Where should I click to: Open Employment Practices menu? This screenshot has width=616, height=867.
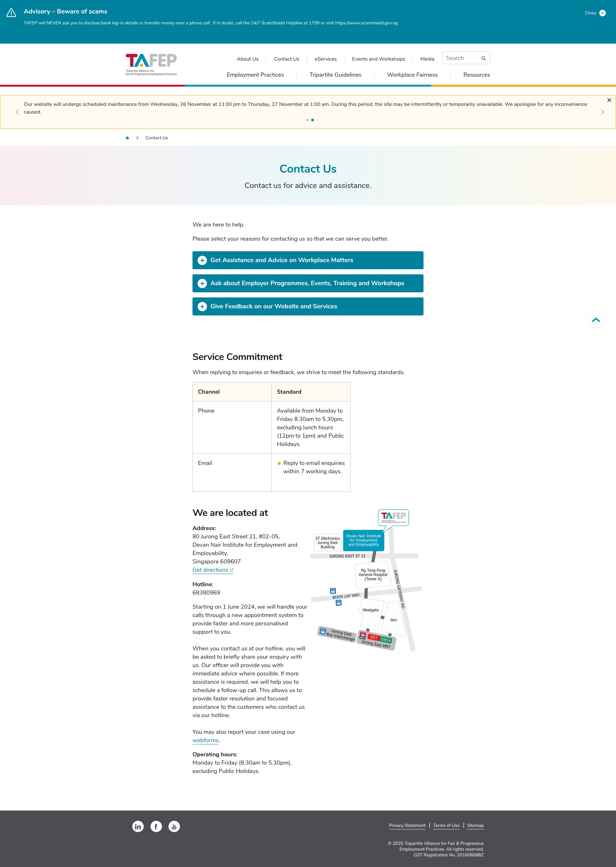click(x=255, y=75)
